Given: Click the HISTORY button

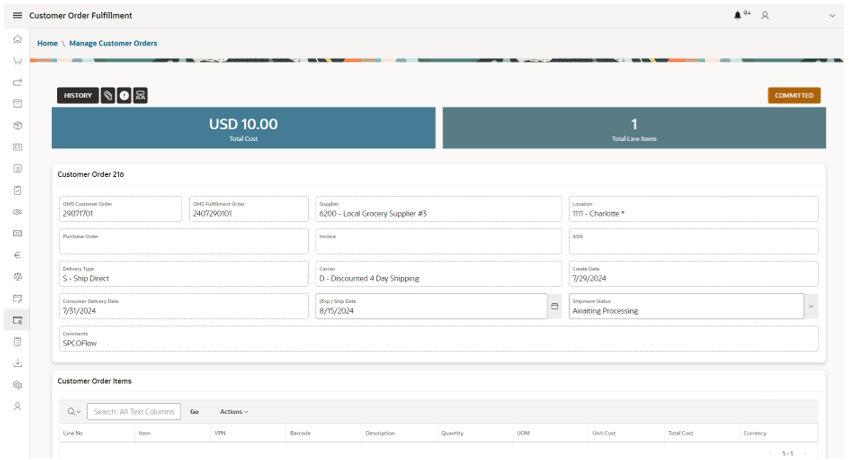Looking at the screenshot, I should coord(78,96).
